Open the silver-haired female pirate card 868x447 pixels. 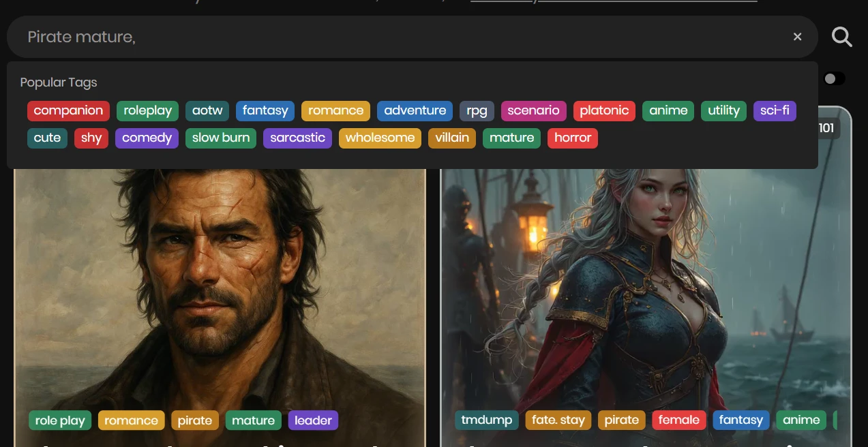(x=645, y=286)
